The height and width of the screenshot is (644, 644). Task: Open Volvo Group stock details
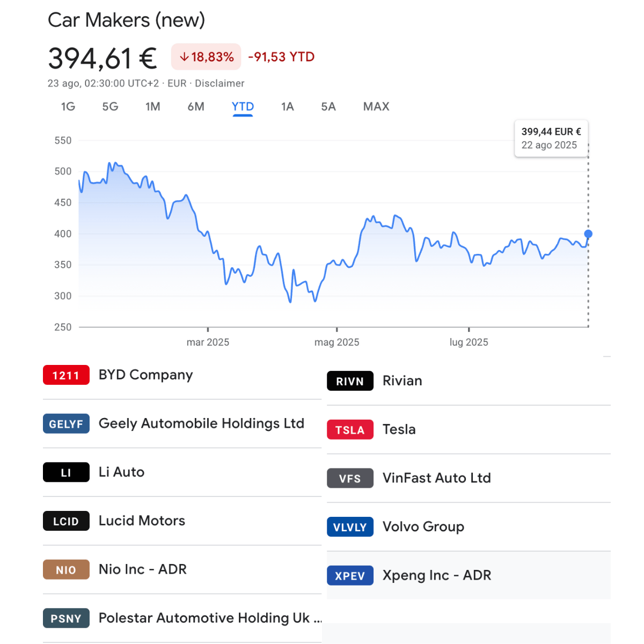[x=423, y=527]
